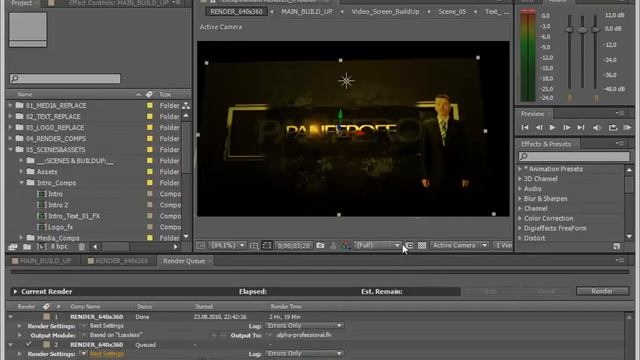Expand the Digieffects FreeForm category
The height and width of the screenshot is (360, 640).
click(520, 228)
